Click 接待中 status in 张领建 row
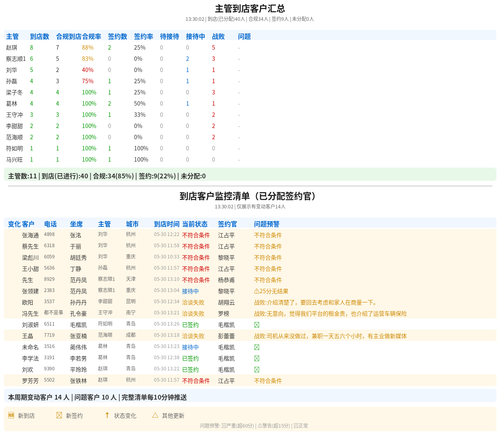 [190, 291]
